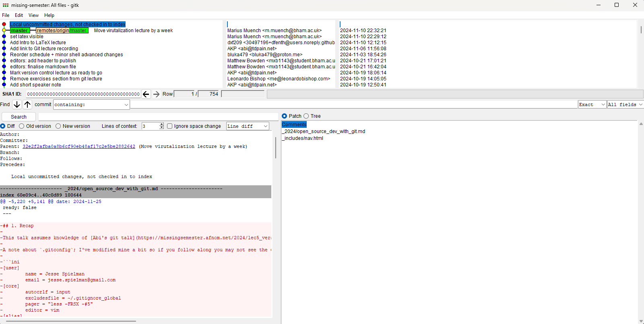Screen dimensions: 644x324
Task: Click the yellow head commit dot
Action: click(x=4, y=31)
